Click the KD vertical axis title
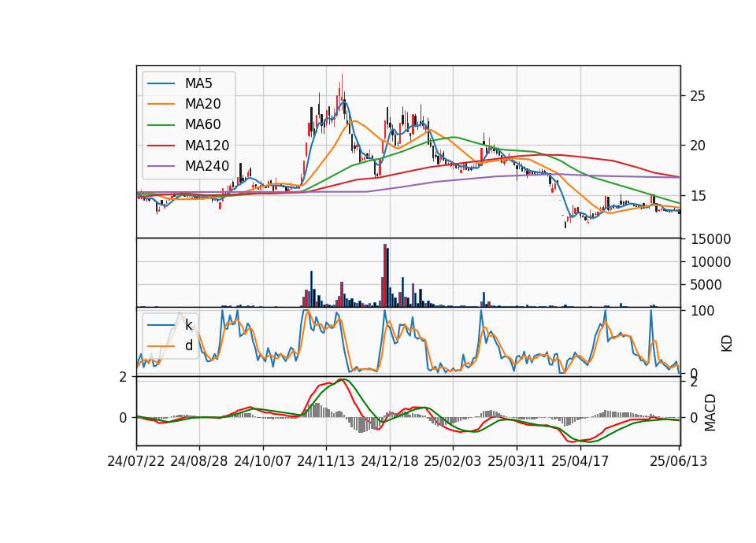 [x=727, y=344]
